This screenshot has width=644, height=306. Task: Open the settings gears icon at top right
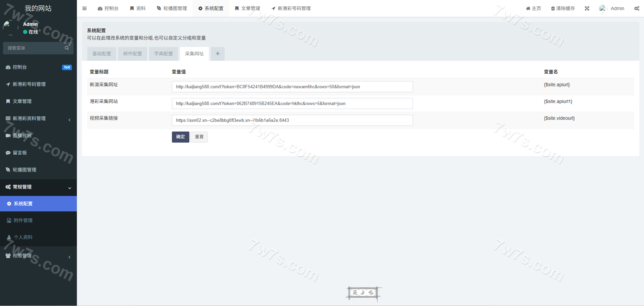click(637, 8)
